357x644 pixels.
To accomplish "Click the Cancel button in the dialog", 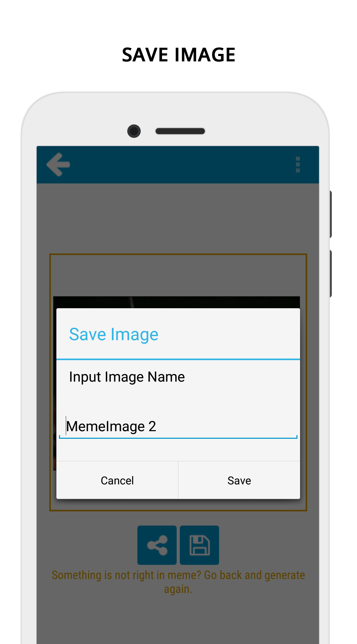I will point(117,480).
